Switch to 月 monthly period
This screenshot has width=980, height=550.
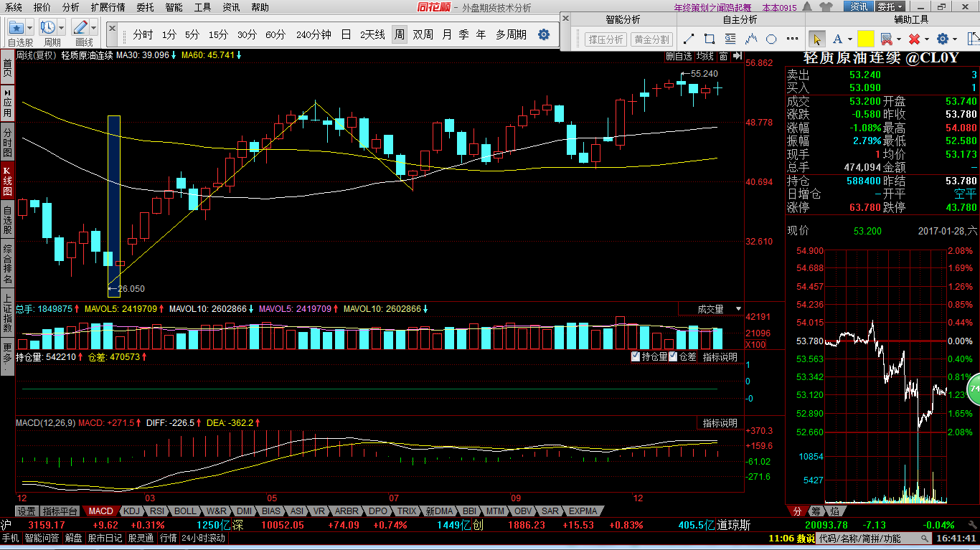coord(447,34)
